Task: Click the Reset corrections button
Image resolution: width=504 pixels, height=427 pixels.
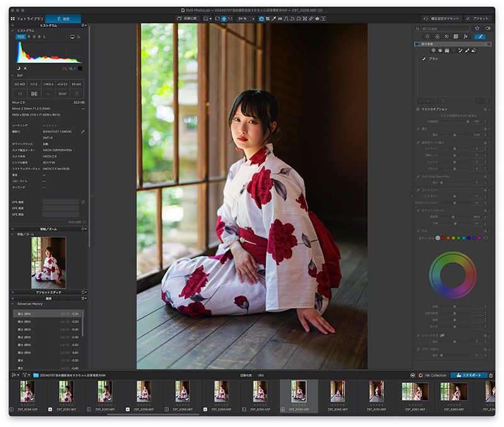Action: point(442,19)
